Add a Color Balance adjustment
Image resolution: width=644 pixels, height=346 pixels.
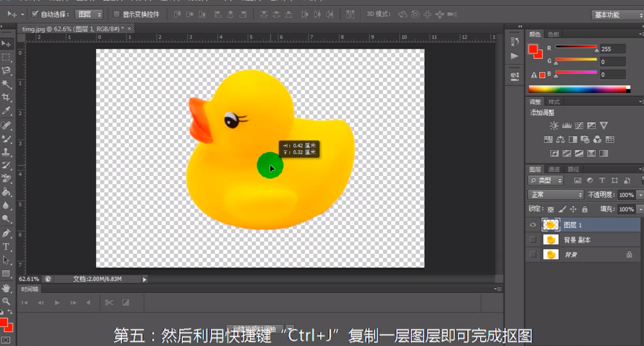560,139
